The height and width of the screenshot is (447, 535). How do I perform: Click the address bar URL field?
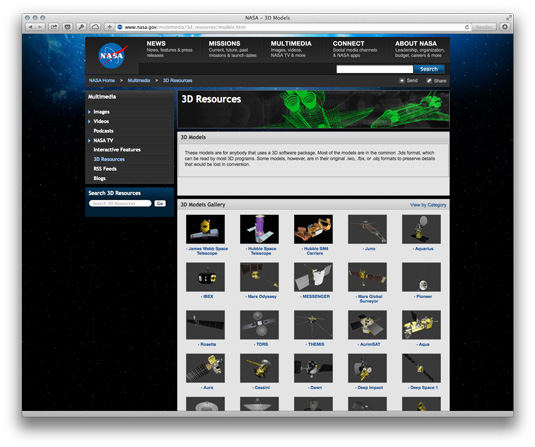(293, 27)
